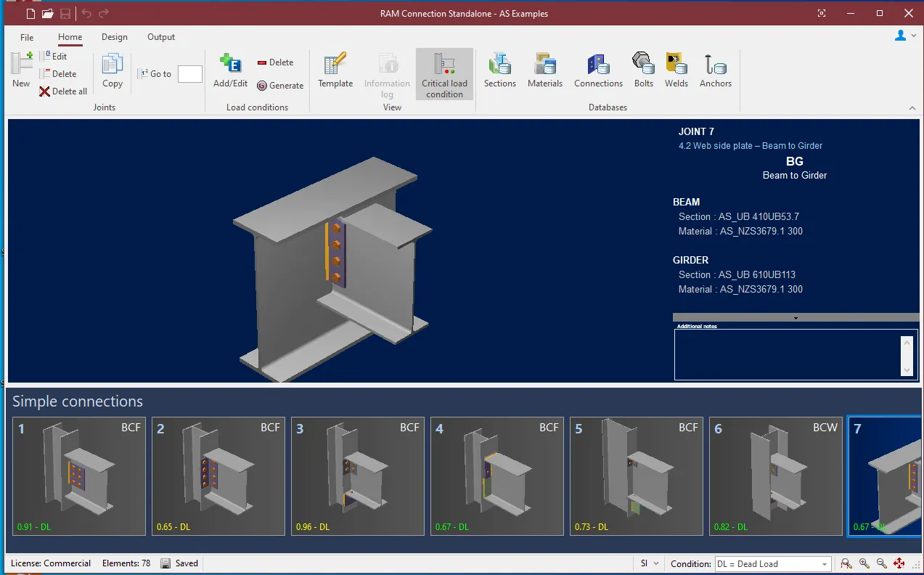Select joint 4 thumbnail
Image resolution: width=924 pixels, height=575 pixels.
click(x=497, y=476)
